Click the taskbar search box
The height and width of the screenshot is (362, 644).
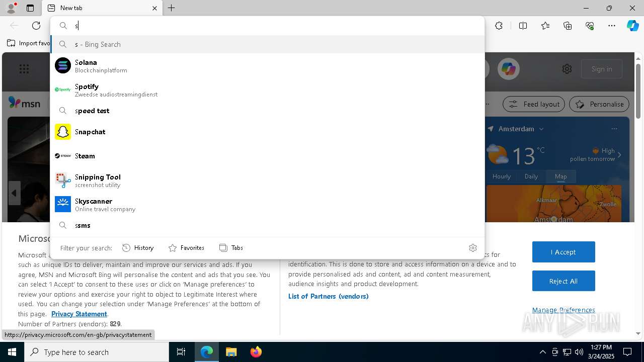tap(97, 352)
